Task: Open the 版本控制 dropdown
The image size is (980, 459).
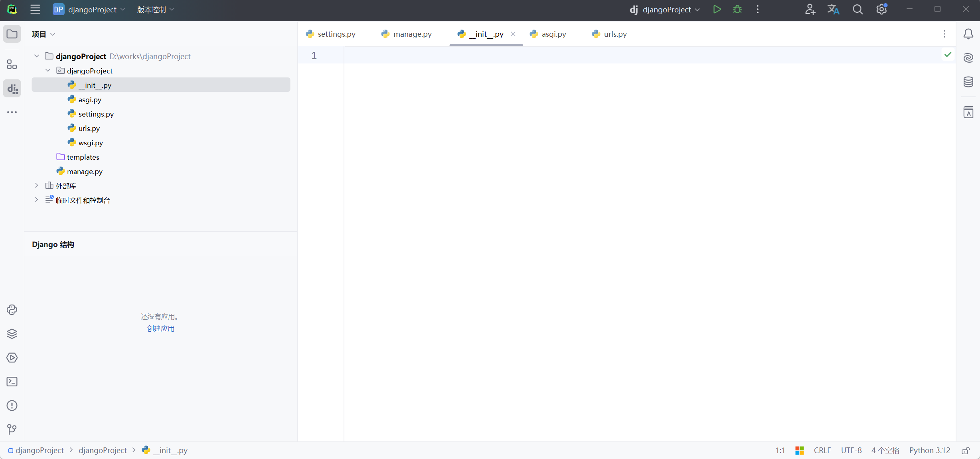Action: [x=156, y=10]
